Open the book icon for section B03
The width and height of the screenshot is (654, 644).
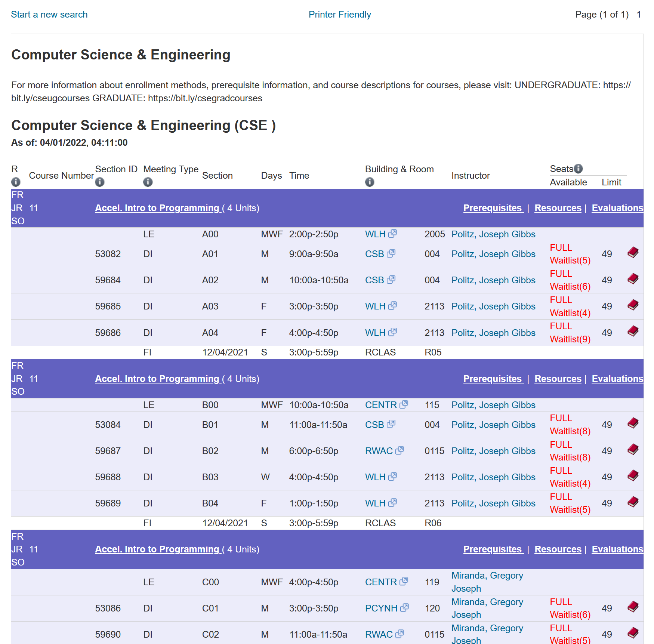click(x=633, y=475)
